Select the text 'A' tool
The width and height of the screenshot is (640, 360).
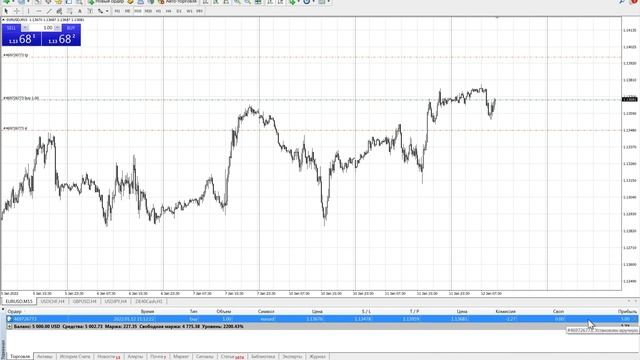80,11
